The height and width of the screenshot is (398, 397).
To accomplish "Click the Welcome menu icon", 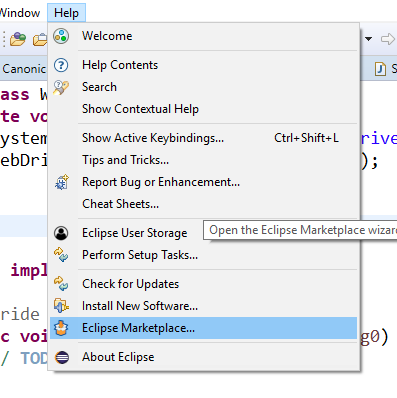I will [61, 36].
